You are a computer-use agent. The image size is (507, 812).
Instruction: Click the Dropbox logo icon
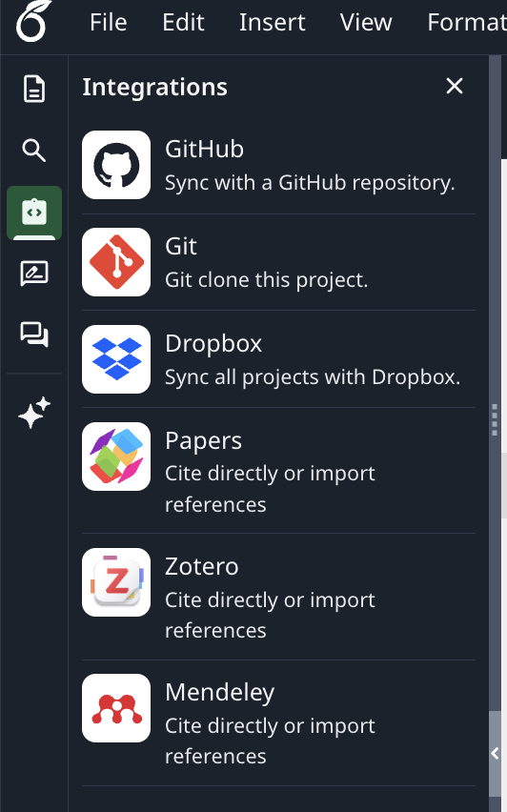click(116, 359)
